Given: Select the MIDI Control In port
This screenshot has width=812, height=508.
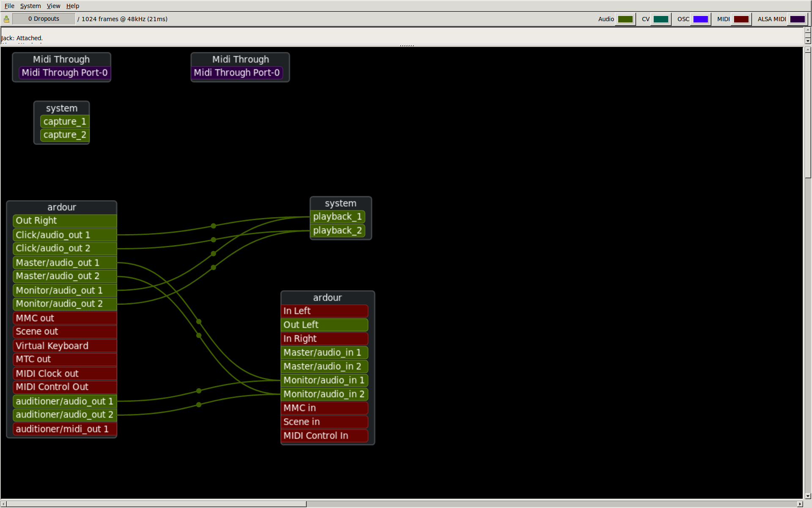Looking at the screenshot, I should pyautogui.click(x=324, y=436).
